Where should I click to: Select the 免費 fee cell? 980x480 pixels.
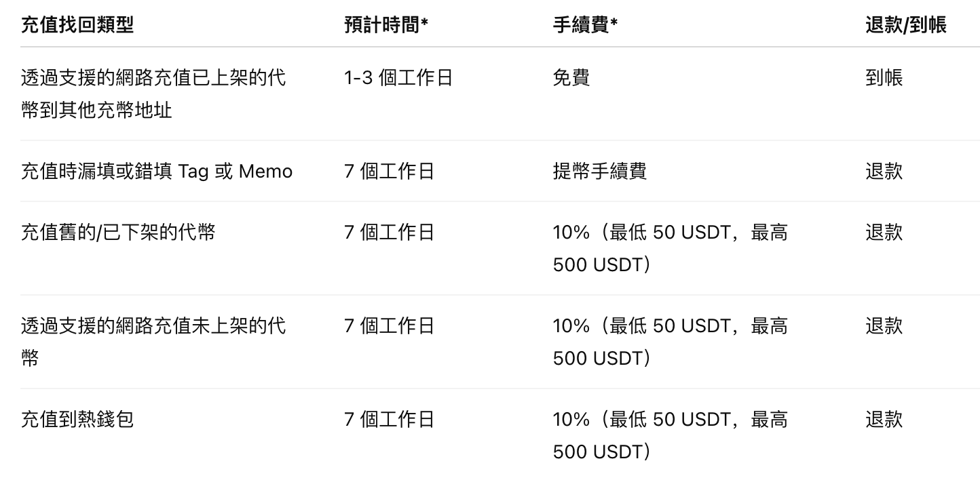click(x=571, y=78)
